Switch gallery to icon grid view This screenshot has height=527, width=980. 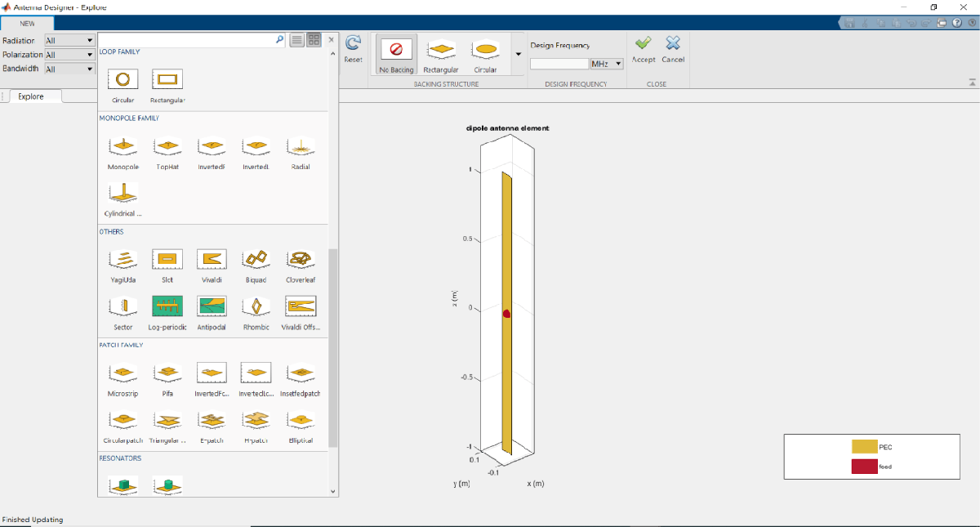click(313, 39)
